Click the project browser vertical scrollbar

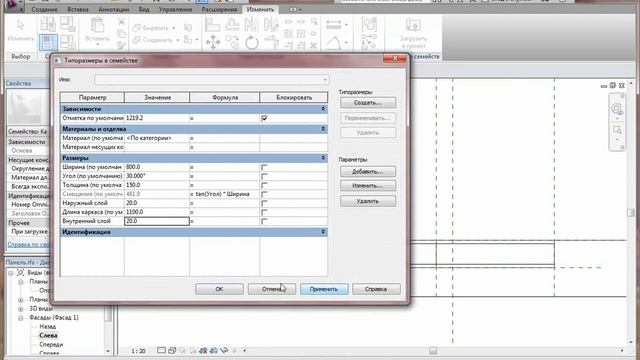click(108, 312)
